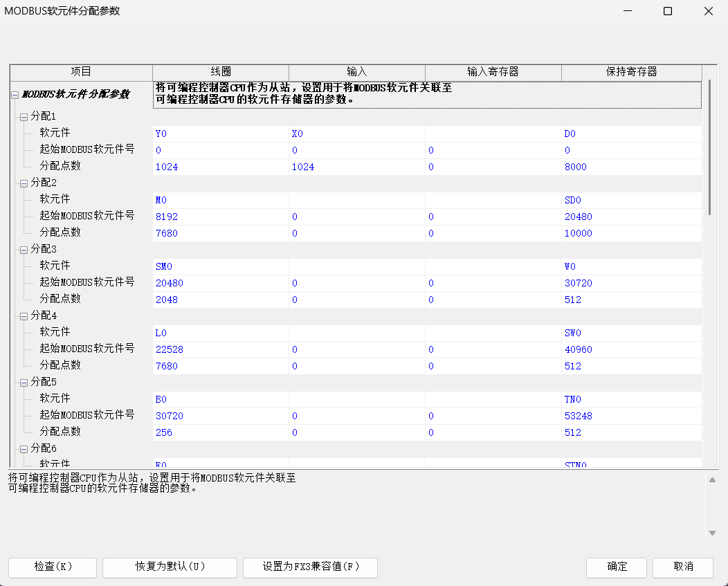Collapse the 分配1 tree node
The height and width of the screenshot is (586, 728).
point(24,117)
